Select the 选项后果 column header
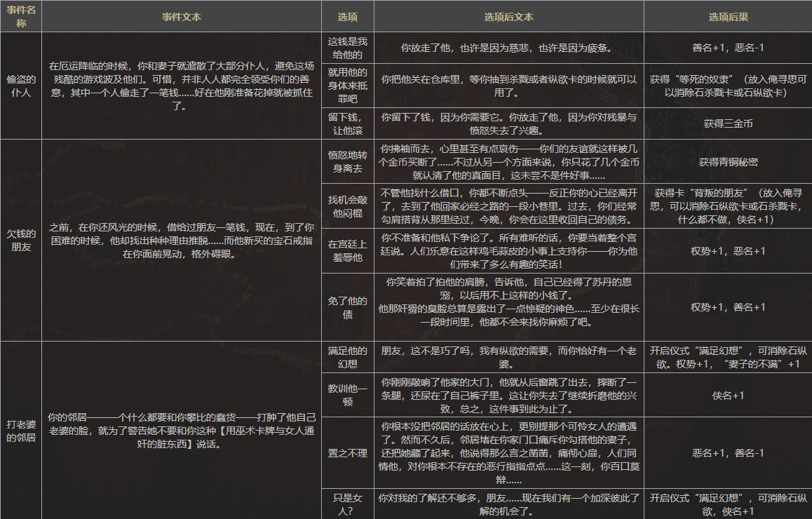 (728, 16)
